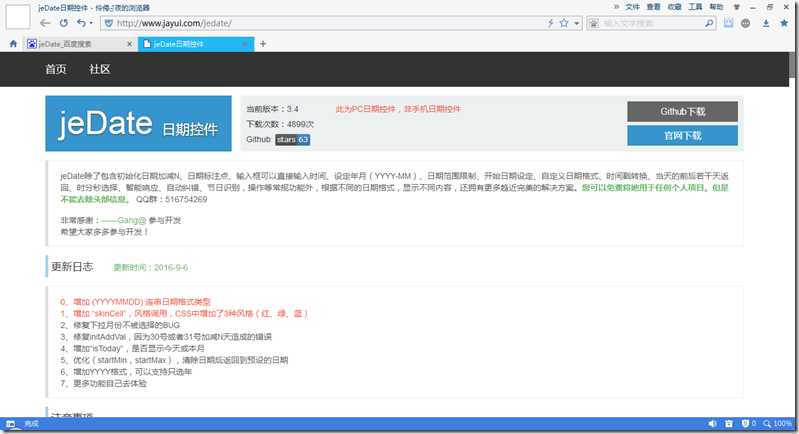Open the address bar dropdown arrow
The width and height of the screenshot is (799, 434).
(x=576, y=23)
